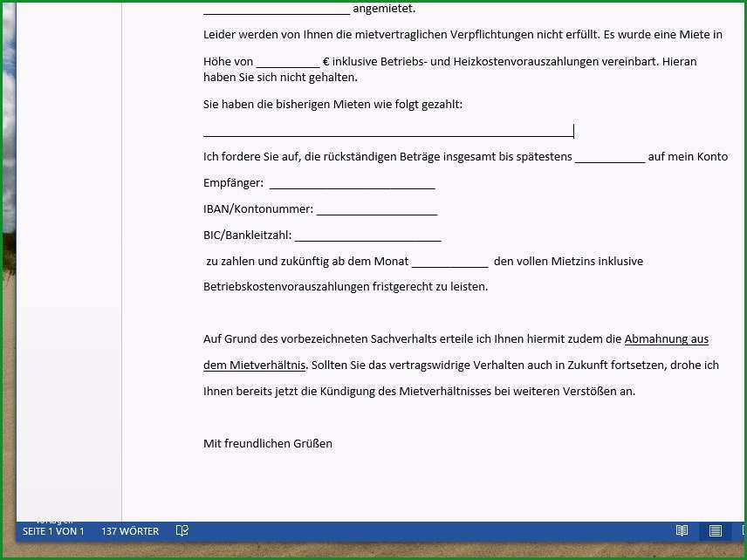Click the underlined 'dem Mietverhältnis' text

pos(255,365)
